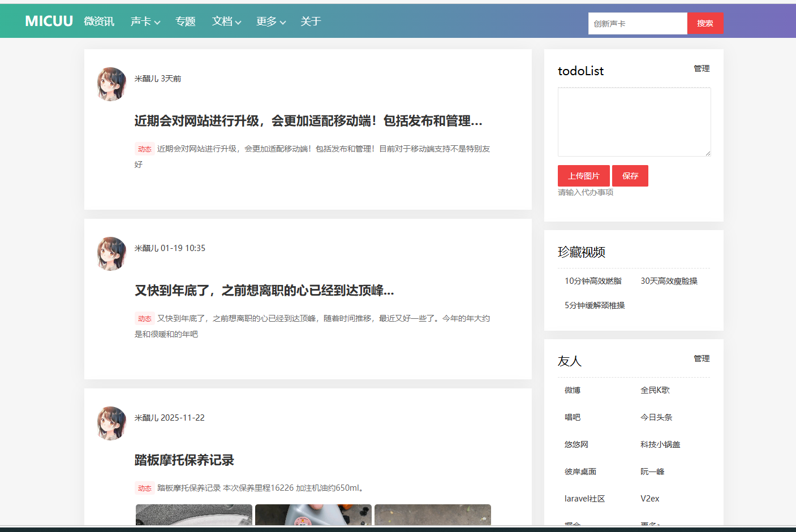Viewport: 796px width, 532px height.
Task: Expand the 声卡 dropdown menu
Action: pyautogui.click(x=145, y=21)
